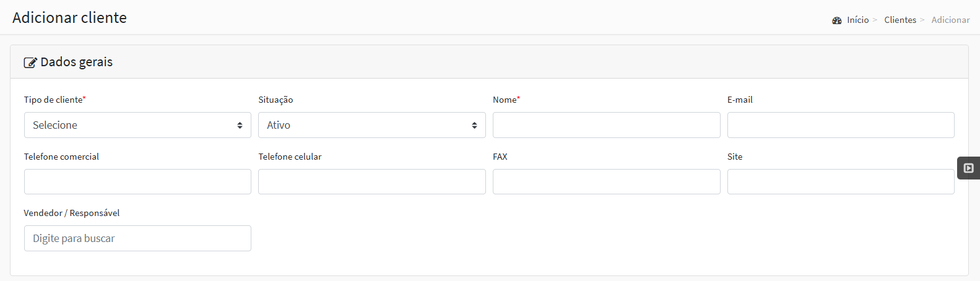Focus the E-mail input field
The width and height of the screenshot is (980, 281).
click(841, 125)
